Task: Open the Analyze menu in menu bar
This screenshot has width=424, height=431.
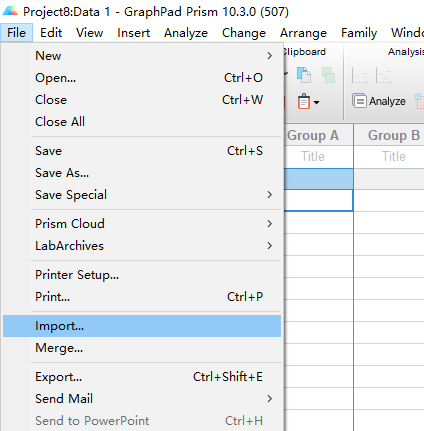Action: [x=186, y=33]
